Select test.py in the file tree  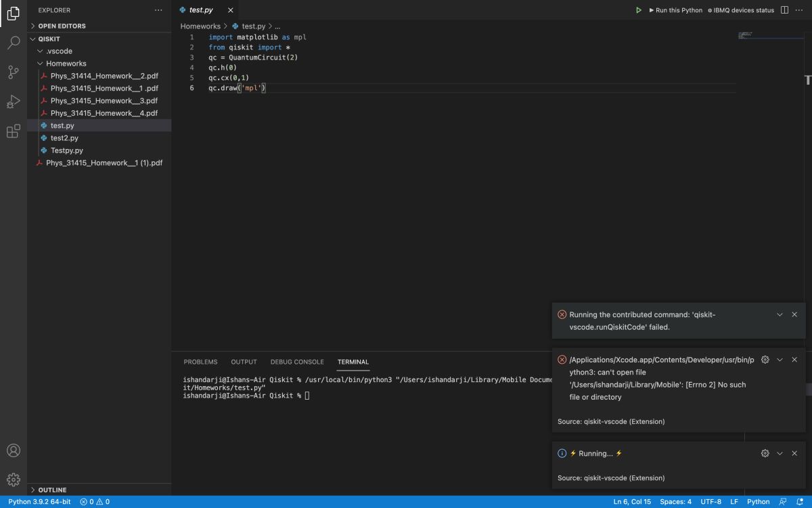(x=99, y=125)
